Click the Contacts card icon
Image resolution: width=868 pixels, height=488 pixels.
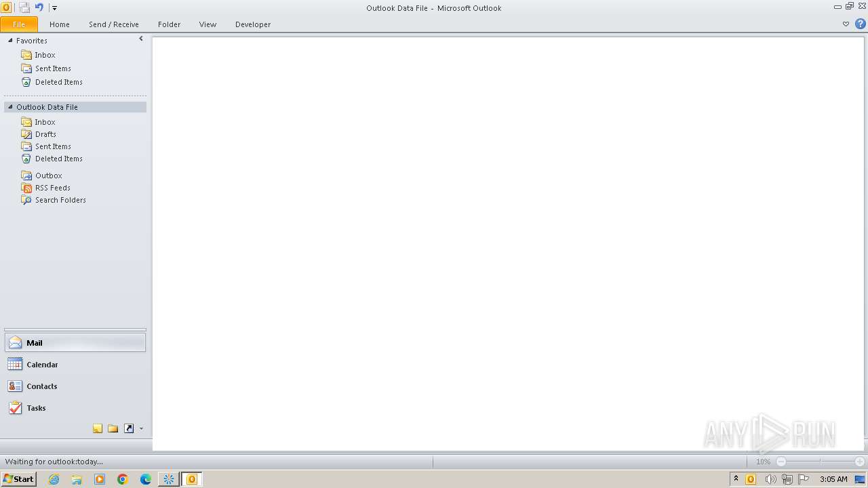pos(15,386)
